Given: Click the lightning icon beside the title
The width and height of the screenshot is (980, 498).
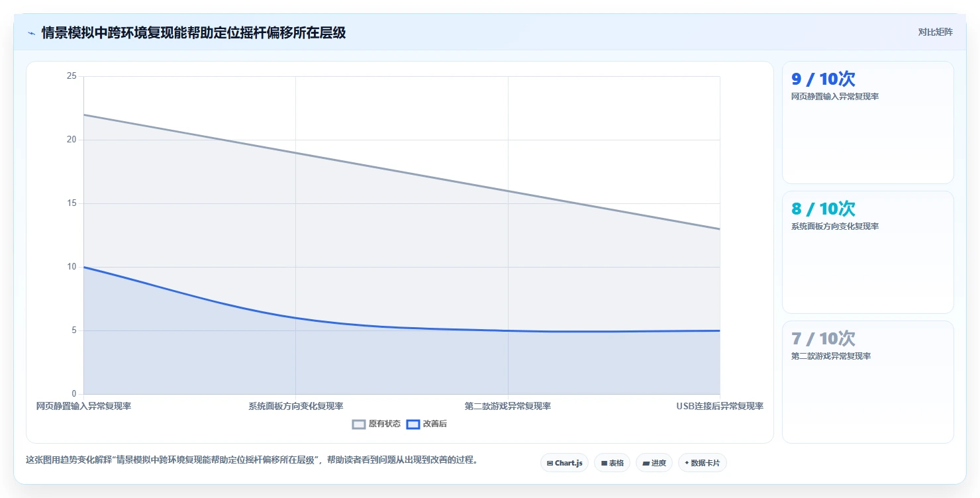Looking at the screenshot, I should (31, 33).
